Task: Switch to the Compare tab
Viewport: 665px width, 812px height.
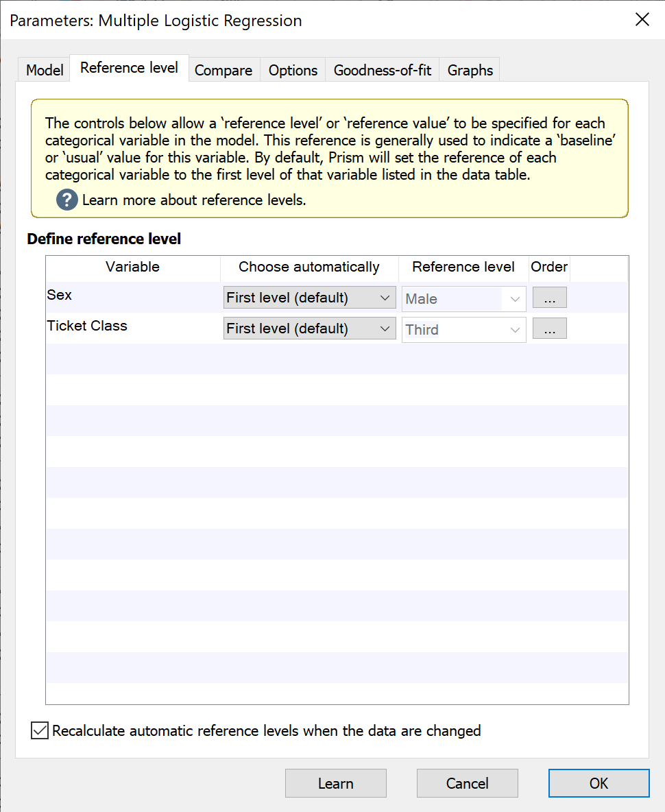Action: tap(223, 70)
